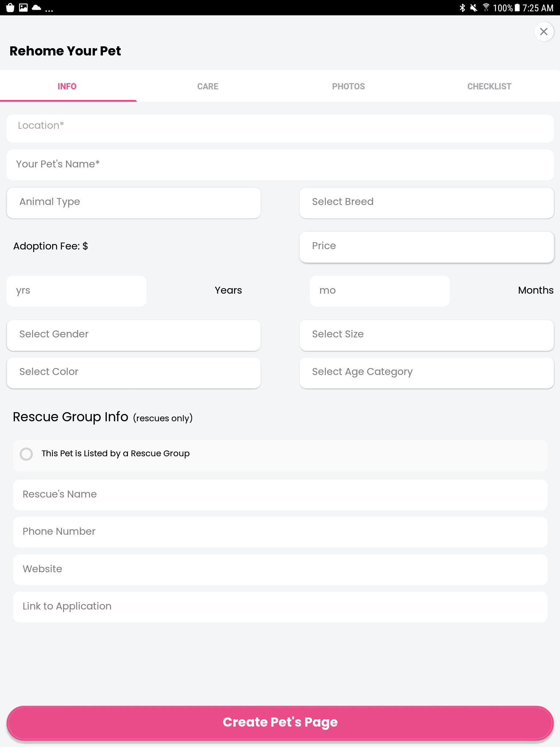This screenshot has height=747, width=560.
Task: Tap the gallery image icon in status bar
Action: pos(23,8)
